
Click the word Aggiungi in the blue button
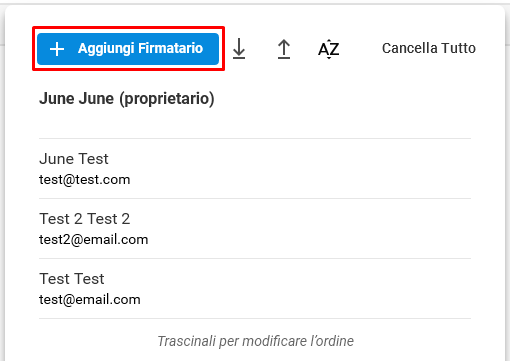(106, 49)
